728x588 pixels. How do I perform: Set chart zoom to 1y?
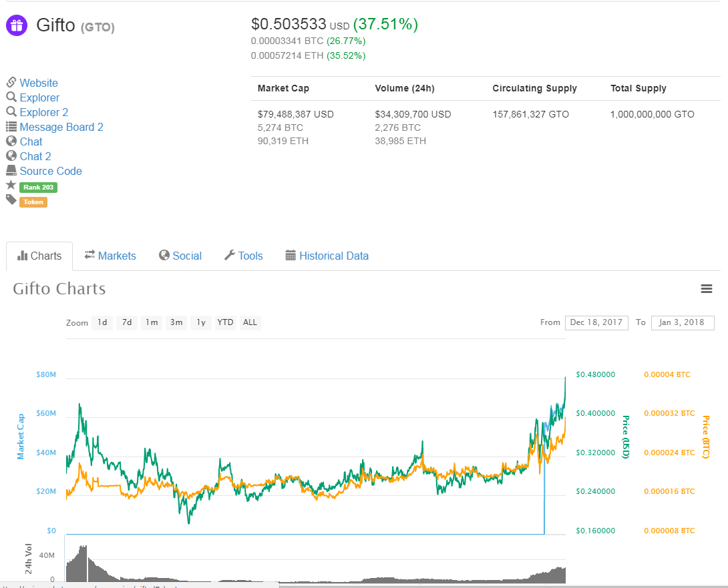click(x=200, y=322)
